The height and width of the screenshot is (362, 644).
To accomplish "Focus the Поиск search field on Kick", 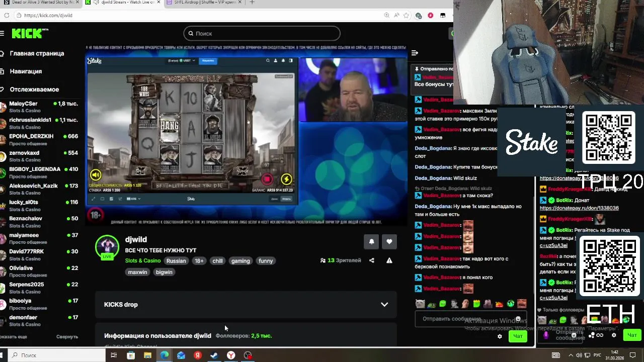I will coord(262,33).
